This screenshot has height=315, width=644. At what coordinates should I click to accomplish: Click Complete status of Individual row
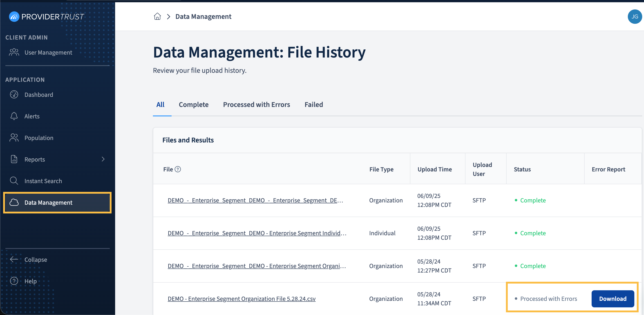[x=530, y=233]
